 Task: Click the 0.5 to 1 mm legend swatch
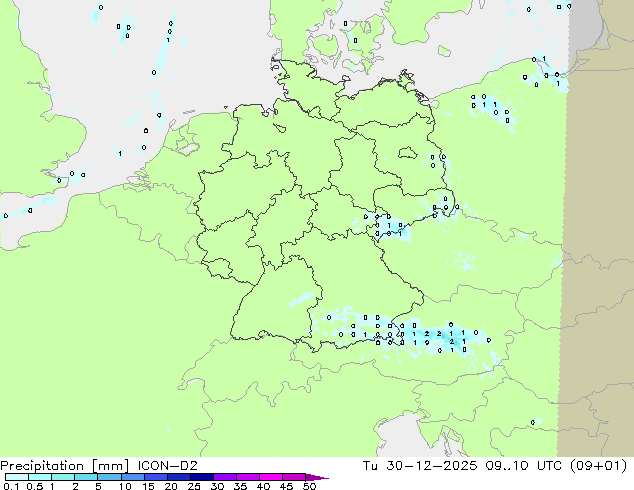coord(40,477)
